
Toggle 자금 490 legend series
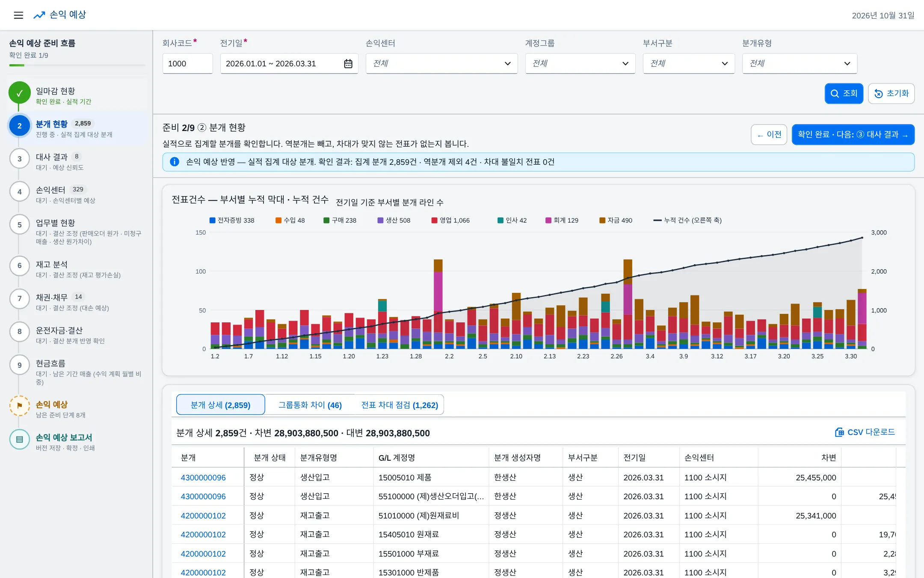click(616, 220)
